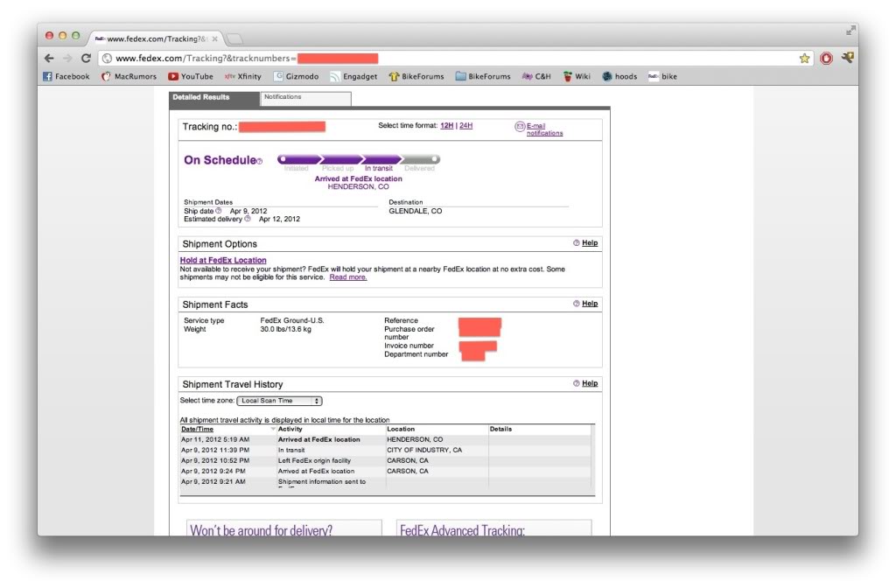Click the site info icon in address bar
Viewport: 896px width, 588px height.
pos(107,59)
